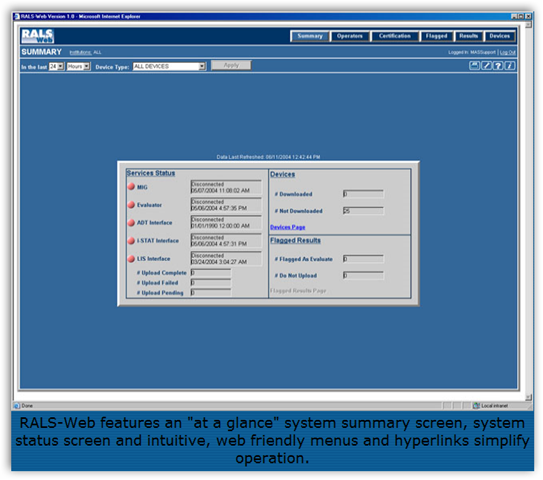Click the i-STAT Interface service label
Image resolution: width=543 pixels, height=480 pixels.
pos(158,241)
